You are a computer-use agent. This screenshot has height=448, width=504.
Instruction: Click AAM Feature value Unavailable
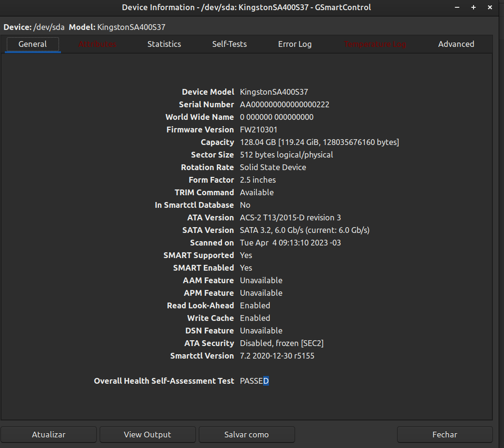[261, 280]
